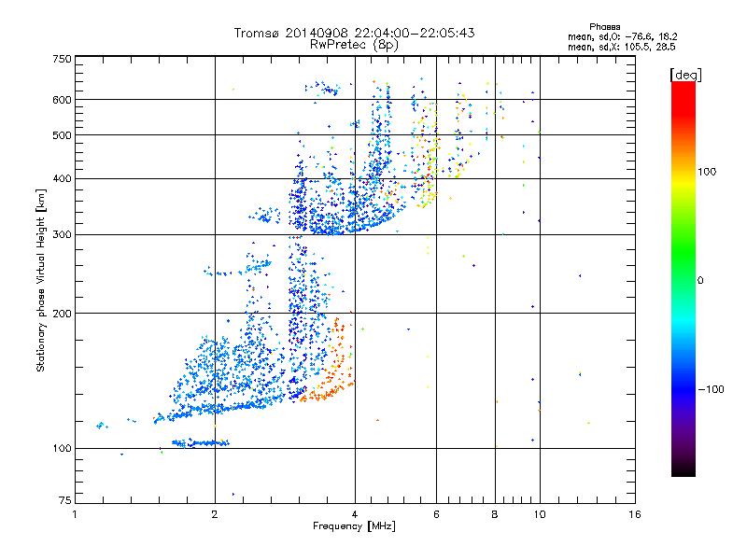The image size is (747, 560).
Task: Click the x-axis tick label '6'
Action: [x=436, y=514]
